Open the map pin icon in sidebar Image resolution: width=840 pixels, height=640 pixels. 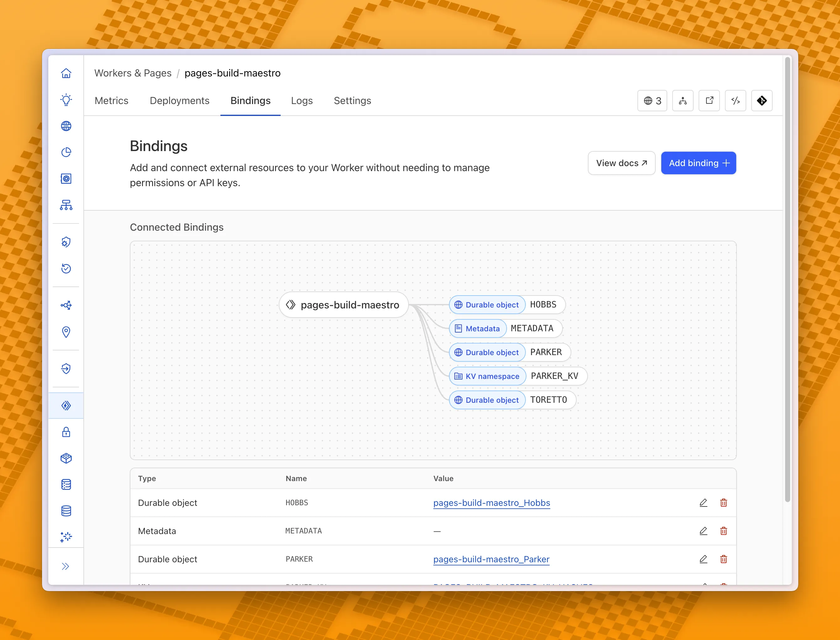click(x=66, y=332)
